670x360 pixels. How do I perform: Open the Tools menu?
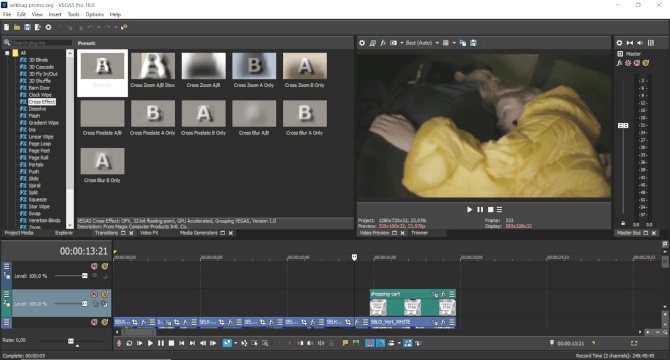[73, 14]
